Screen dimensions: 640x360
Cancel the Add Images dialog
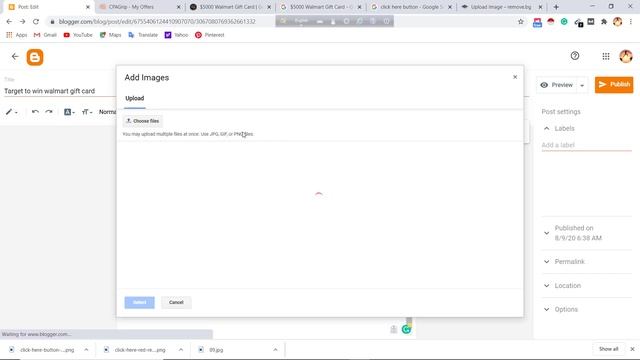click(x=176, y=302)
